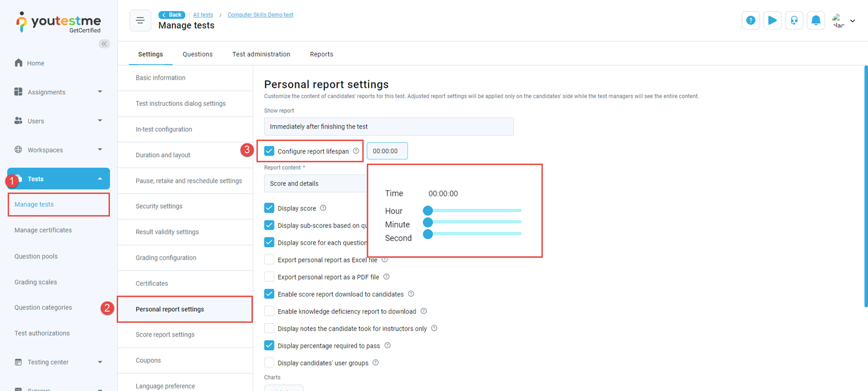Open the notifications bell
Screen dimensions: 868x391
(x=816, y=21)
